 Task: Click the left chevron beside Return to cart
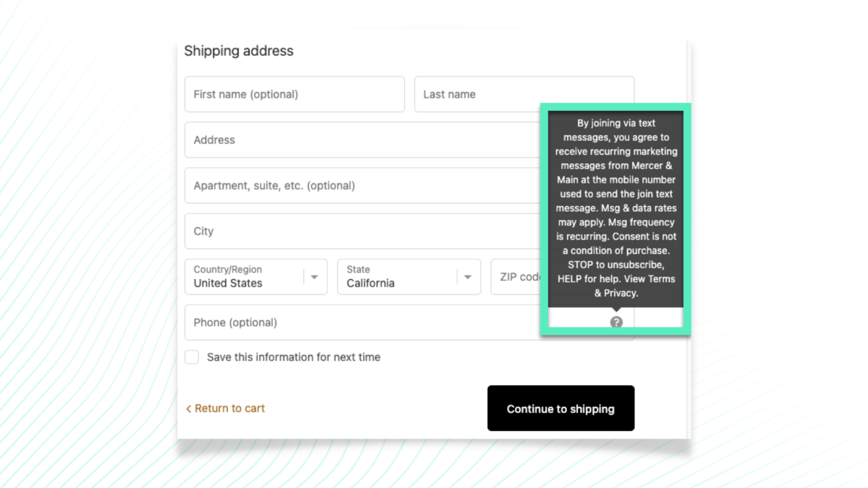tap(188, 409)
